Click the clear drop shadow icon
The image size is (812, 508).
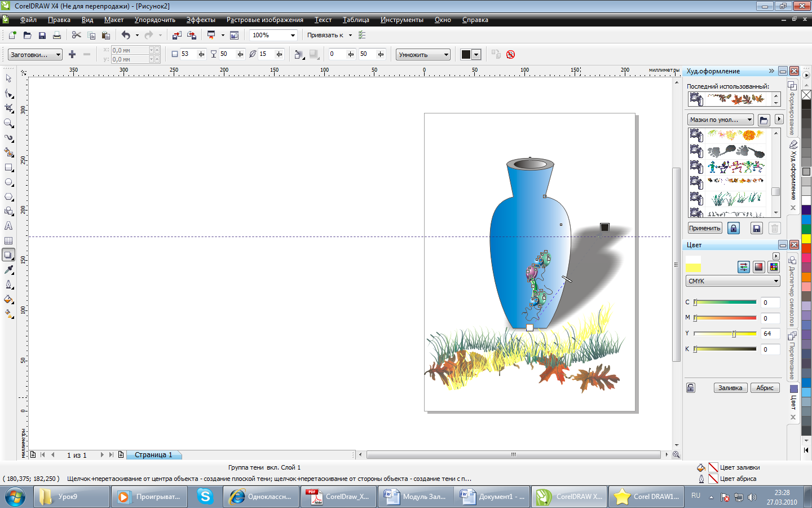[x=510, y=54]
